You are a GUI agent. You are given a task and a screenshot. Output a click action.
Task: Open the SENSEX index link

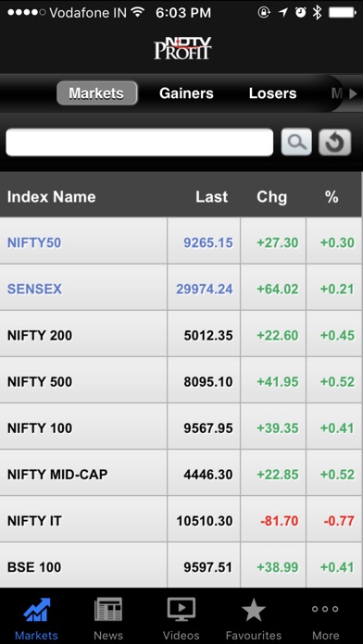[34, 289]
